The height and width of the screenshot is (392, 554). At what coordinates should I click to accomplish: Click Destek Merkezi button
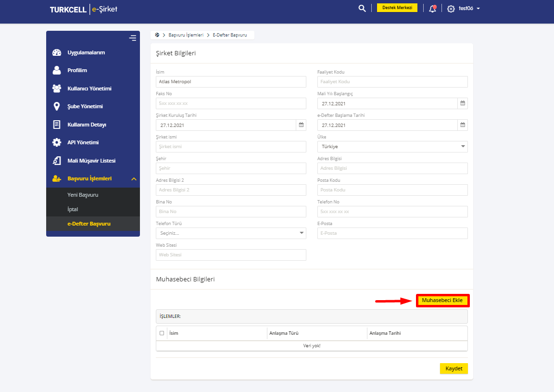pyautogui.click(x=397, y=8)
